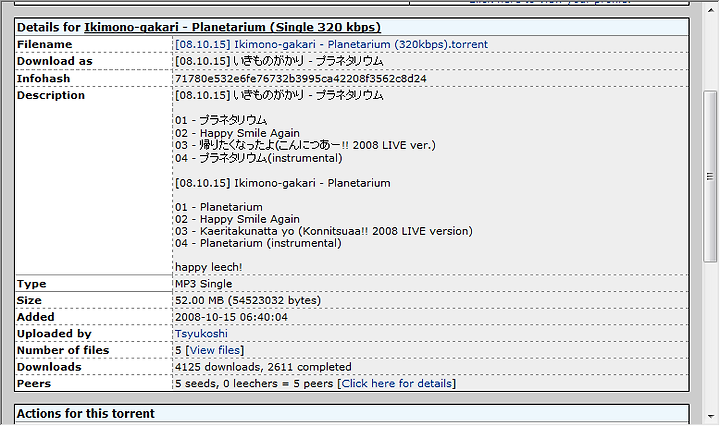Click the 02 - Happy Smile Again line under 01 - Planetarium
Screen dimensions: 720x426
pos(237,219)
